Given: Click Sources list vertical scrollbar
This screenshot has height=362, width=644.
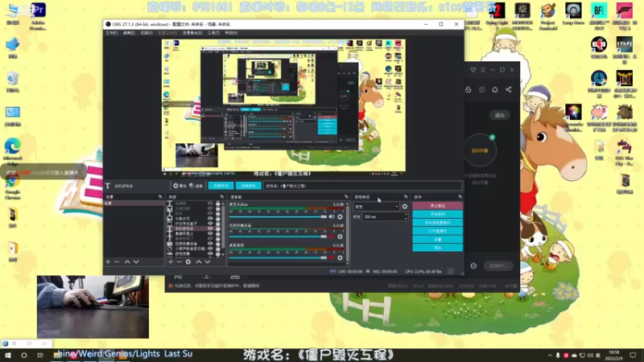Looking at the screenshot, I should pos(223,228).
